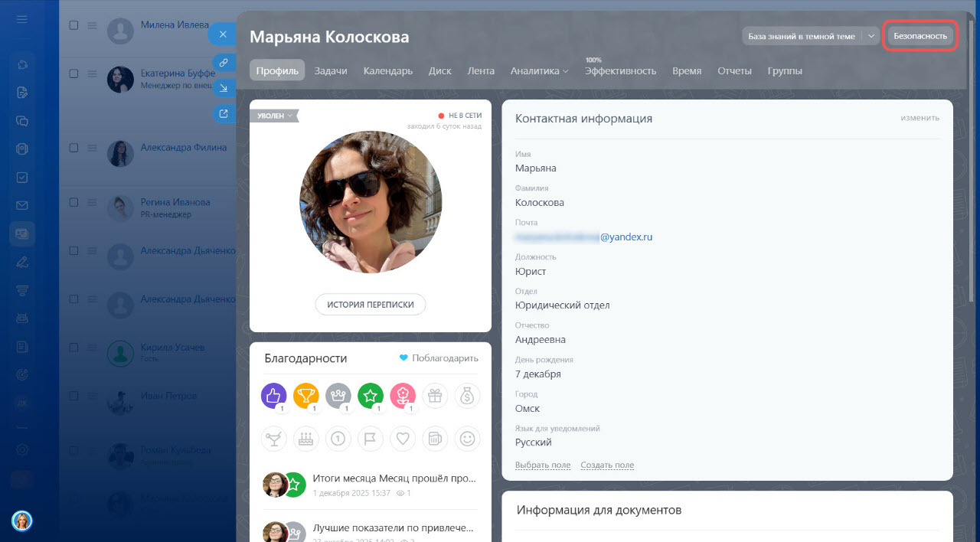Switch to the Задачи tab
Screen dimensions: 980x542
click(331, 70)
